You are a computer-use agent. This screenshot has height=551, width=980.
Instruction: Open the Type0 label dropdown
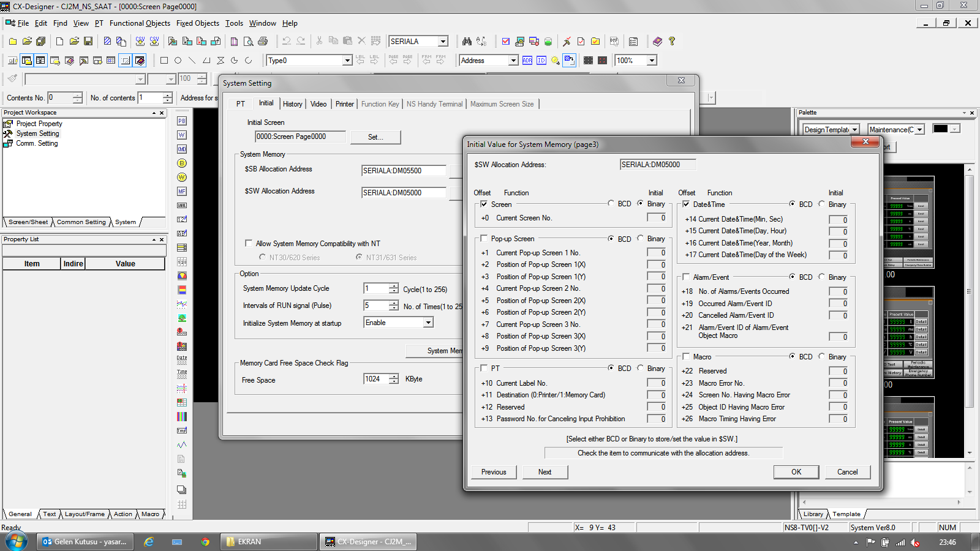[x=347, y=60]
